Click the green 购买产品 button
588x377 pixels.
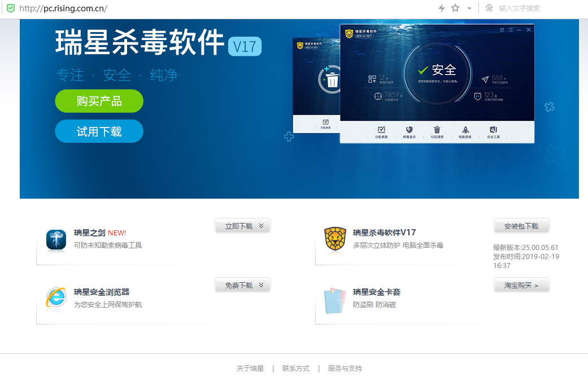99,101
